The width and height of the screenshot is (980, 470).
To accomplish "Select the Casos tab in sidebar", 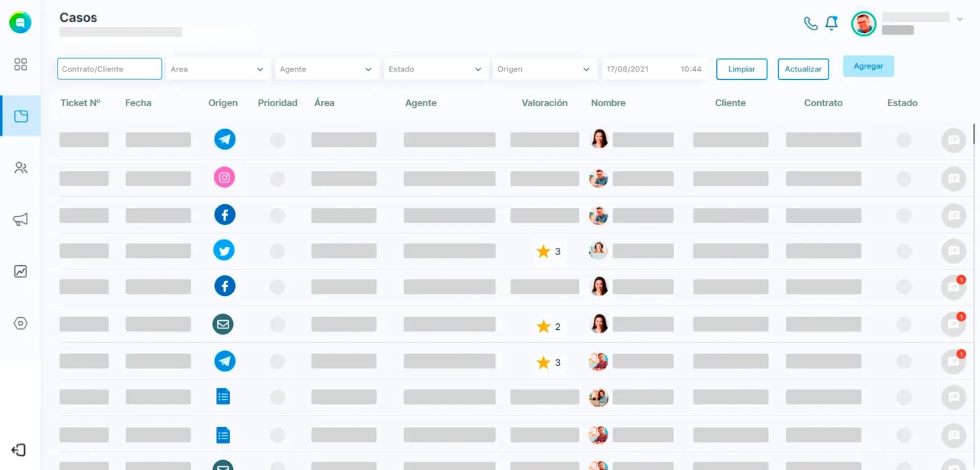I will tap(20, 116).
